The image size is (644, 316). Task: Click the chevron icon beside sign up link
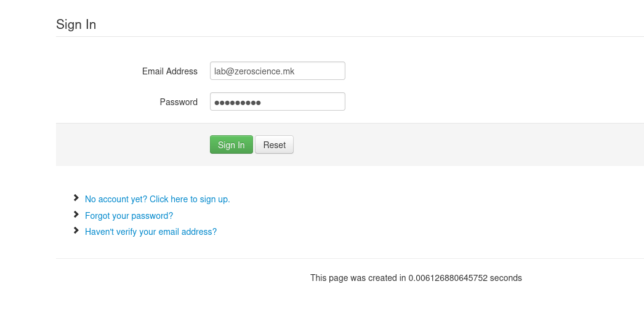pos(76,198)
